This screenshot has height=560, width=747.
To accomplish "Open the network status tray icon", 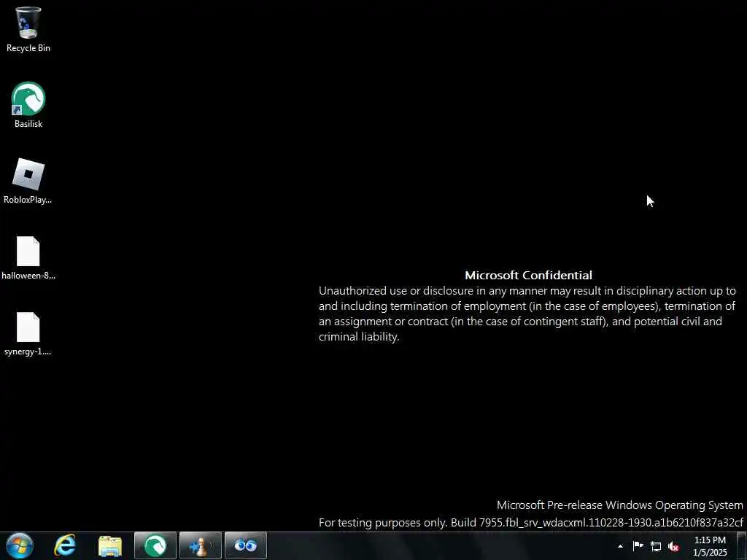I will point(656,546).
